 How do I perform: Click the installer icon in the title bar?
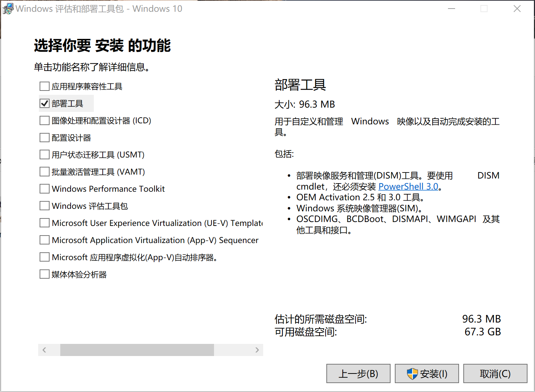[x=8, y=9]
